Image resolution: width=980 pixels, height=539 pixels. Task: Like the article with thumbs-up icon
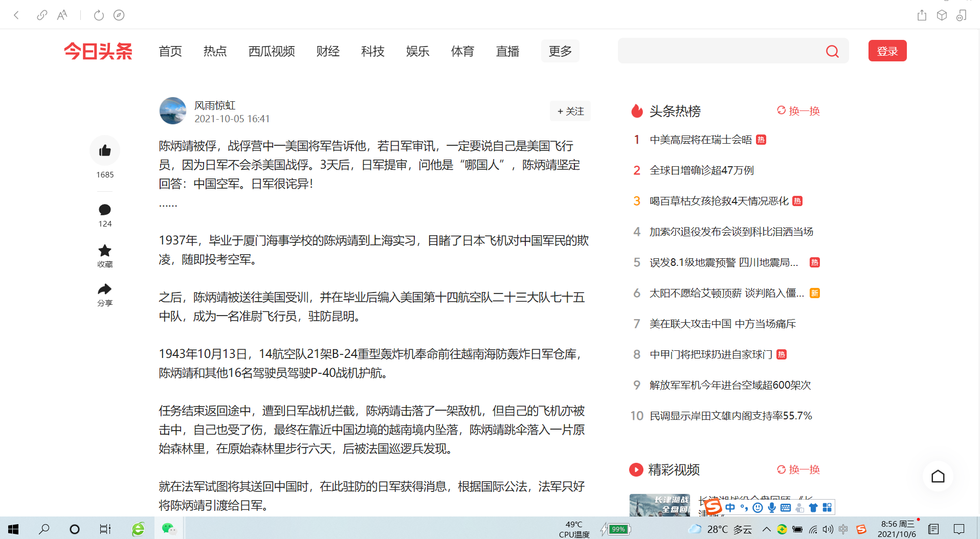tap(105, 150)
